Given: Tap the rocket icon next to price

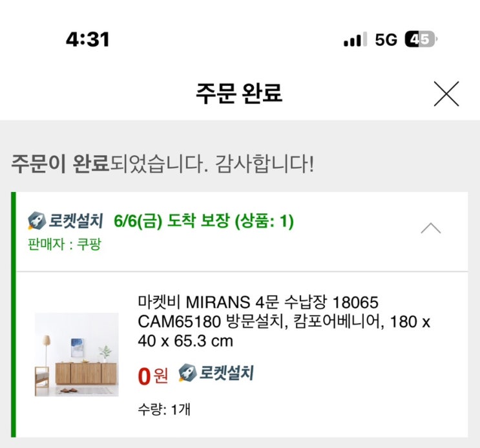Looking at the screenshot, I should pyautogui.click(x=187, y=372).
